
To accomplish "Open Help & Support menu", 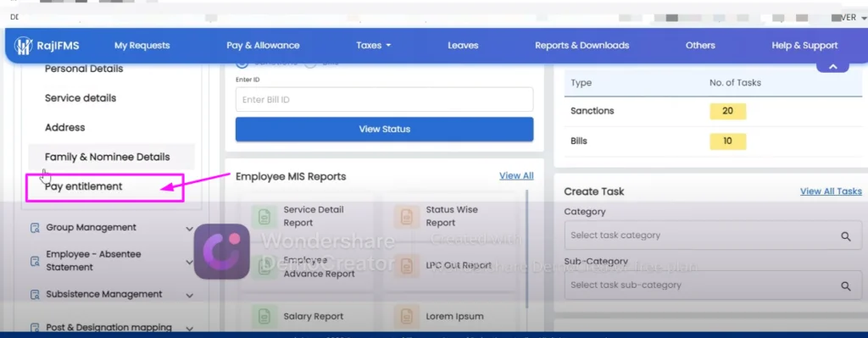I will 804,46.
